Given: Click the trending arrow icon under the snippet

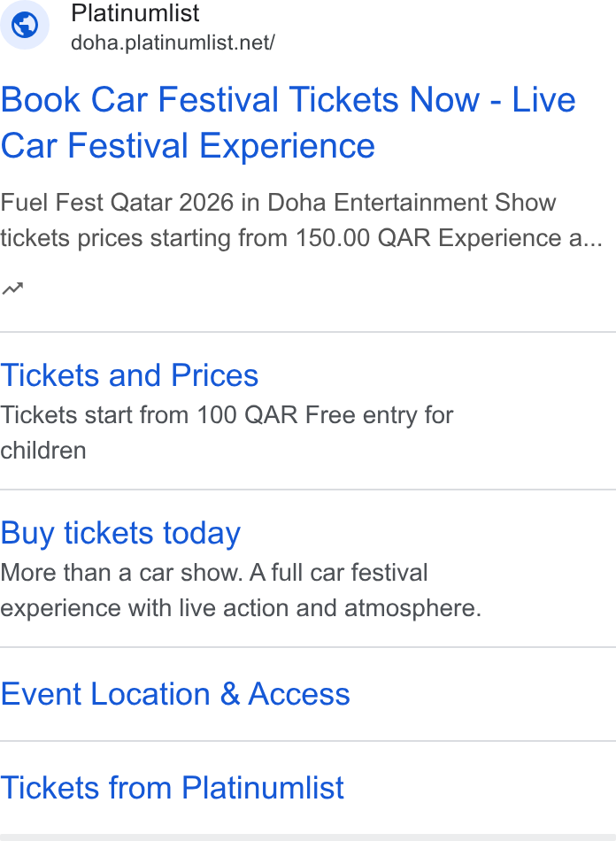Looking at the screenshot, I should click(x=13, y=289).
